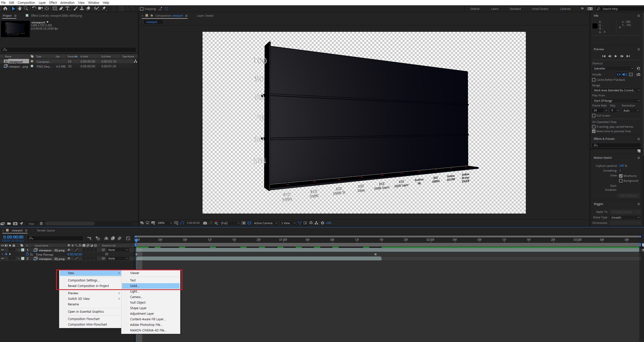Open the Animation menu
644x342 pixels.
pyautogui.click(x=67, y=3)
